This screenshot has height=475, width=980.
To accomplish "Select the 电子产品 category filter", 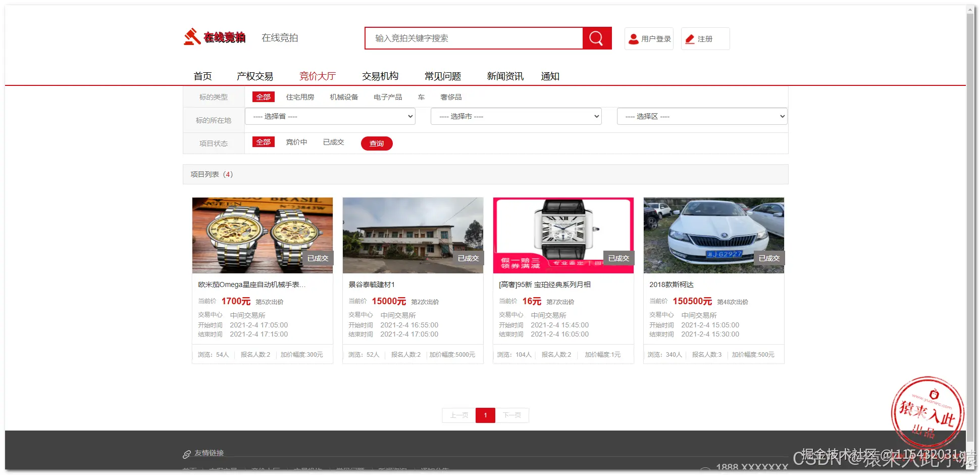I will 387,97.
